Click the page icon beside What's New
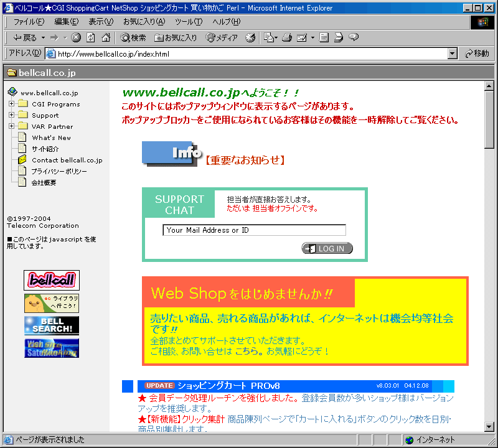Viewport: 498px width, 448px height. click(22, 137)
